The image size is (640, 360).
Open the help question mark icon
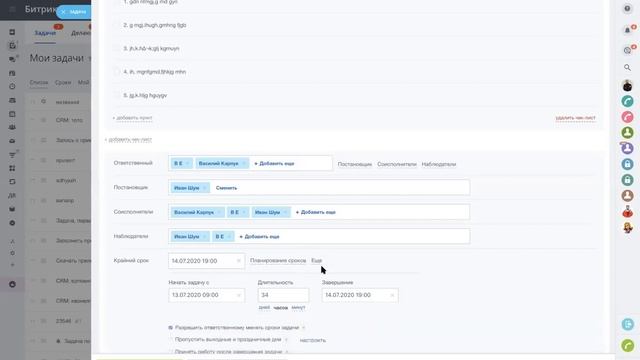tap(627, 9)
